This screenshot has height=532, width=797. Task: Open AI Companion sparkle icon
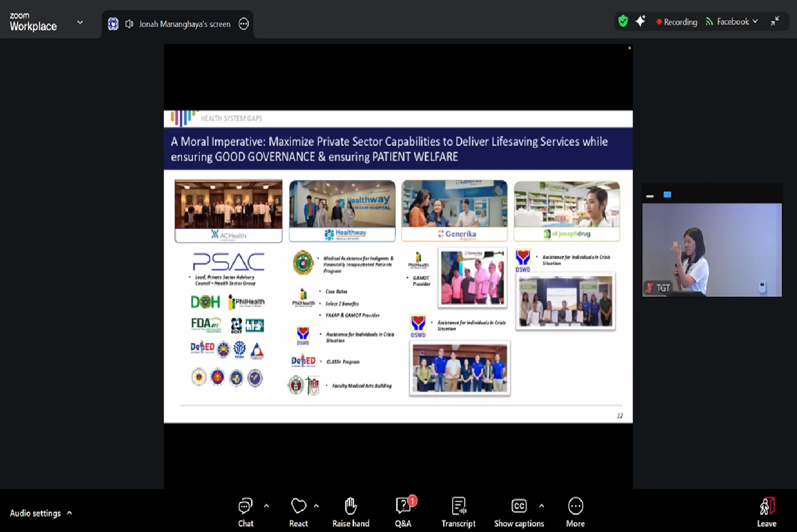coord(640,21)
